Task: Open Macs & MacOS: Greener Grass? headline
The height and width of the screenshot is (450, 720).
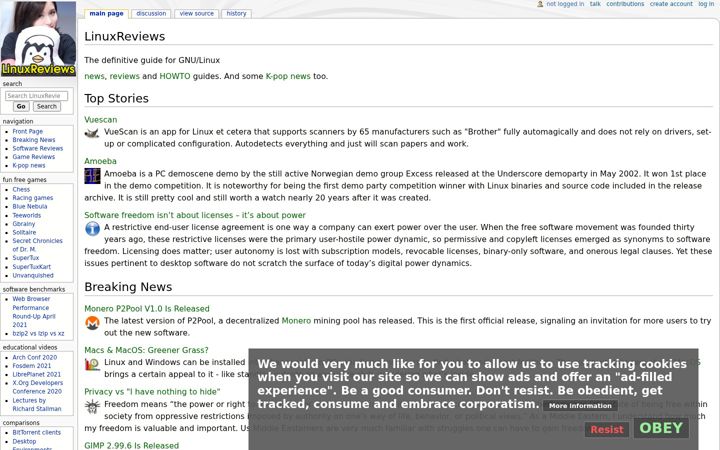Action: tap(146, 350)
